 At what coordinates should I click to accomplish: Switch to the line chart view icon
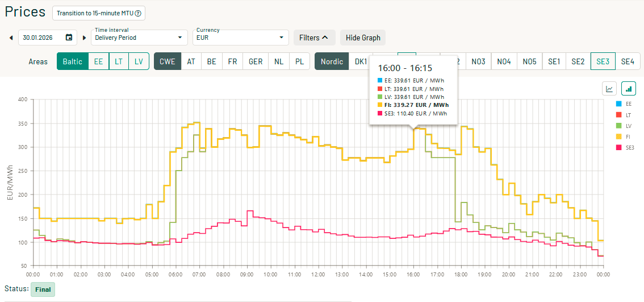pos(609,88)
